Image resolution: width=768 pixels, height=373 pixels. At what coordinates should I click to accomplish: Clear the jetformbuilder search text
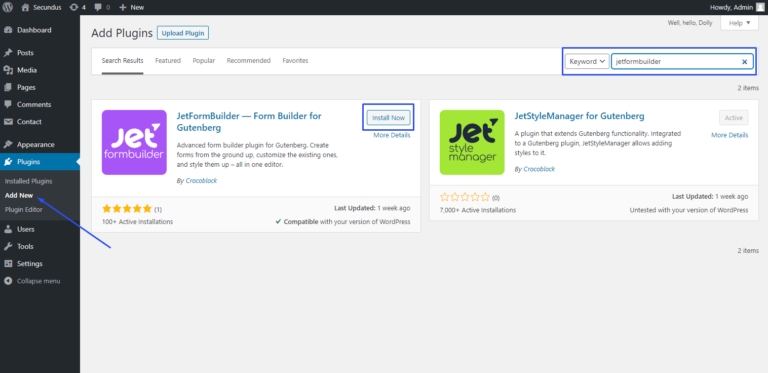[x=744, y=62]
